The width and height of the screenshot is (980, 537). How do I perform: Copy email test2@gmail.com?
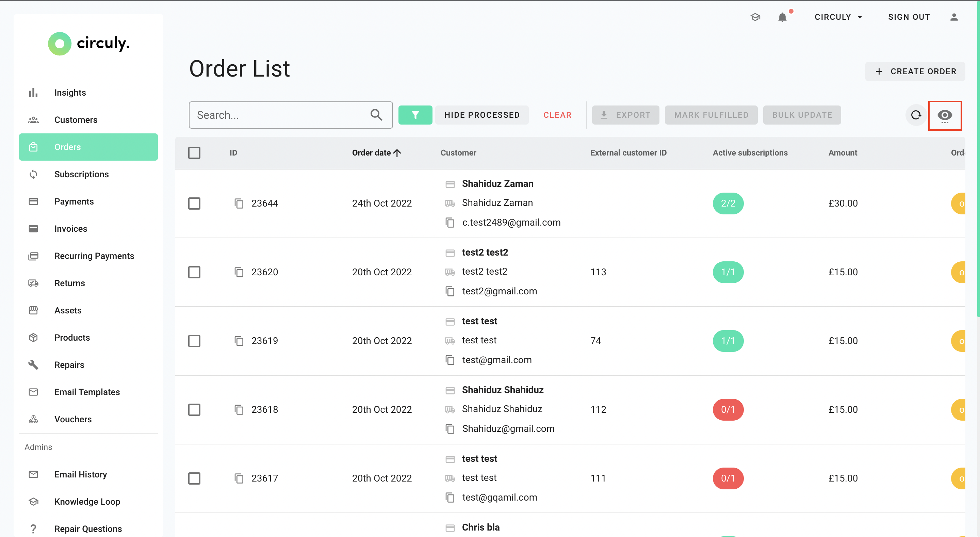(x=450, y=292)
